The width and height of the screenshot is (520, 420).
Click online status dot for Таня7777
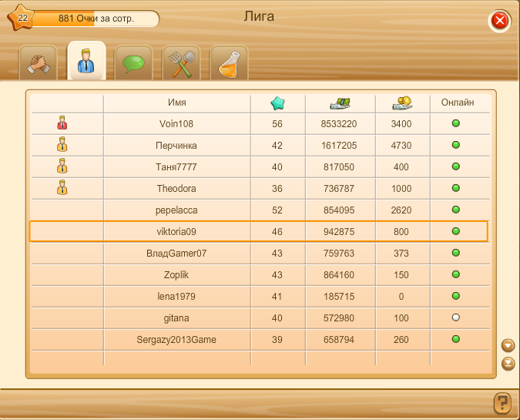tap(456, 166)
